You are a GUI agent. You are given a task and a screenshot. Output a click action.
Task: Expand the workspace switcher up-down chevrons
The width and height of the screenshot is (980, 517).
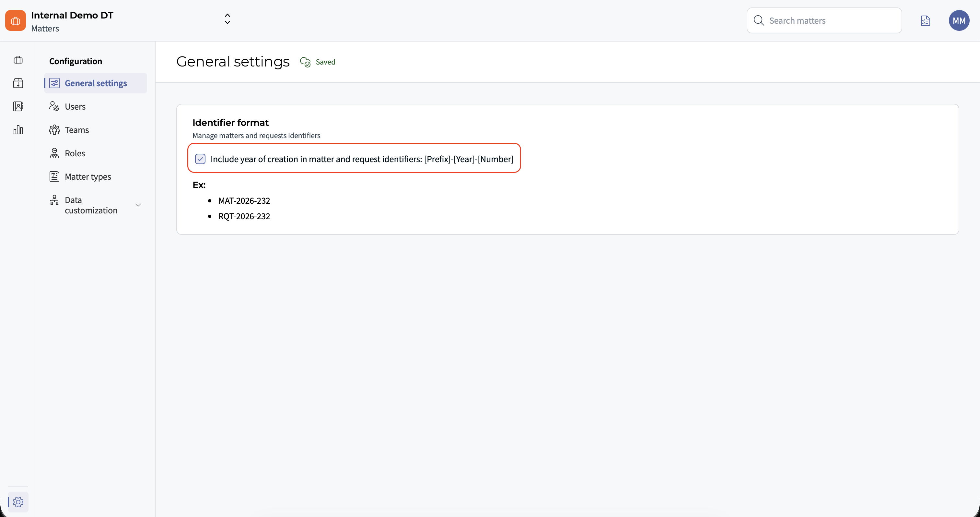[x=227, y=19]
